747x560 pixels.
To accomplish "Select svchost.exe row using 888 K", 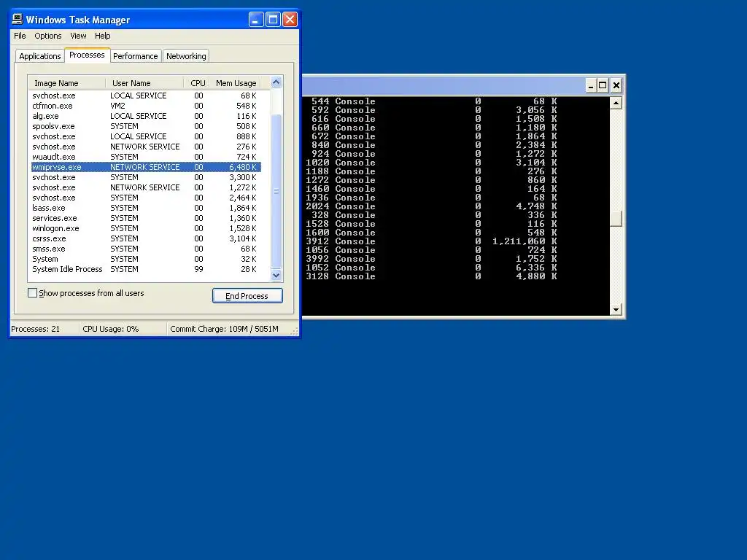I will point(146,136).
